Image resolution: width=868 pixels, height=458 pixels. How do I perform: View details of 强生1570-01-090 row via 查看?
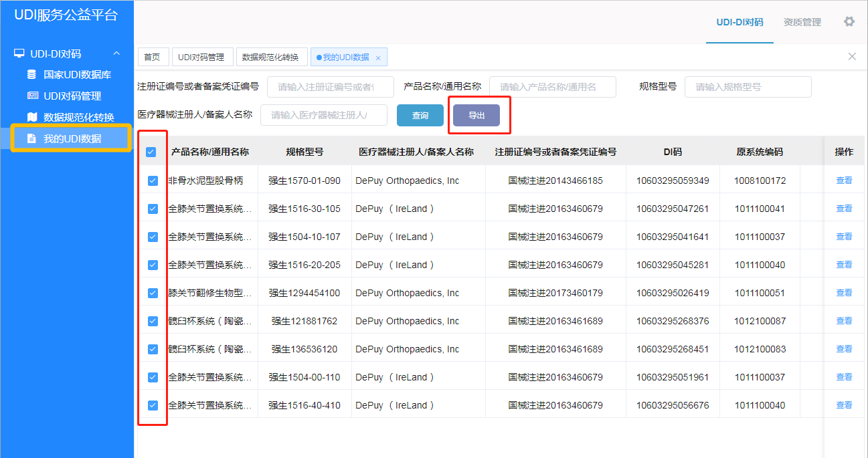click(844, 181)
